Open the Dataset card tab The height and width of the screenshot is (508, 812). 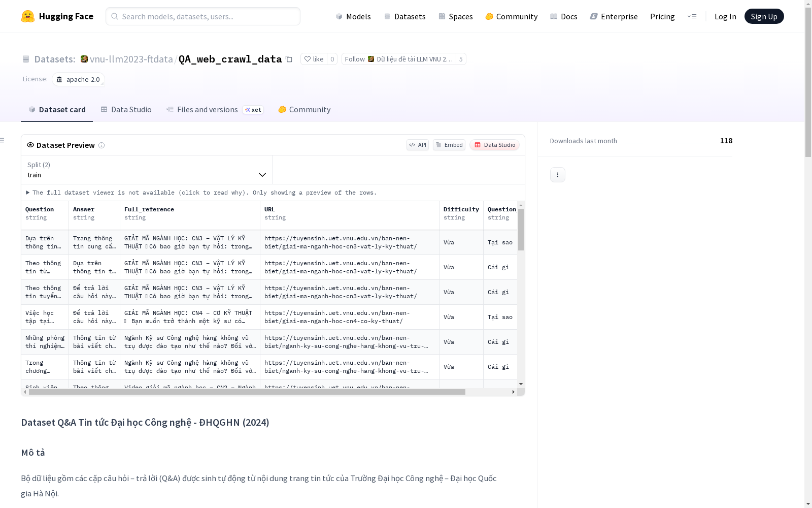point(57,110)
